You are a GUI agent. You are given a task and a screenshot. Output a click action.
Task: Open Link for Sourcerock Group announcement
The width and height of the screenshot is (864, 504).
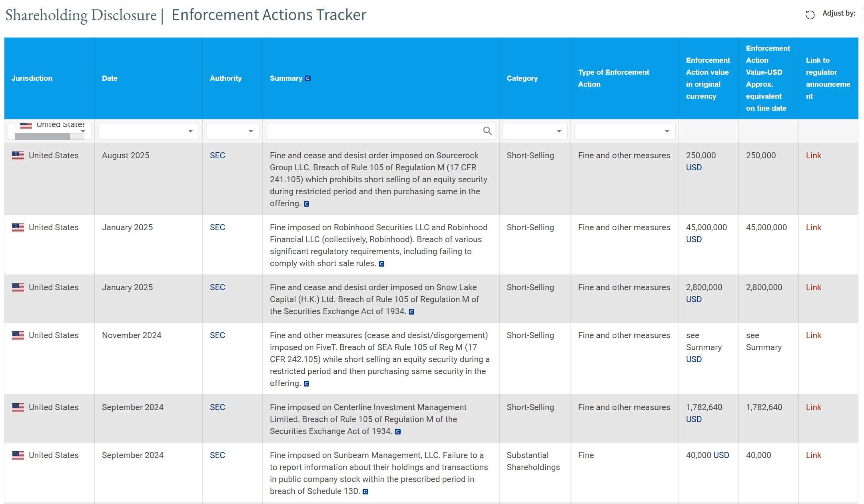pyautogui.click(x=813, y=155)
